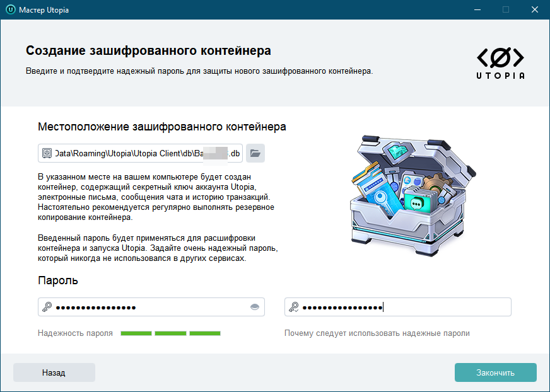The height and width of the screenshot is (392, 550).
Task: Open 'Почему следует использовать надежные пароли' link
Action: tap(377, 333)
